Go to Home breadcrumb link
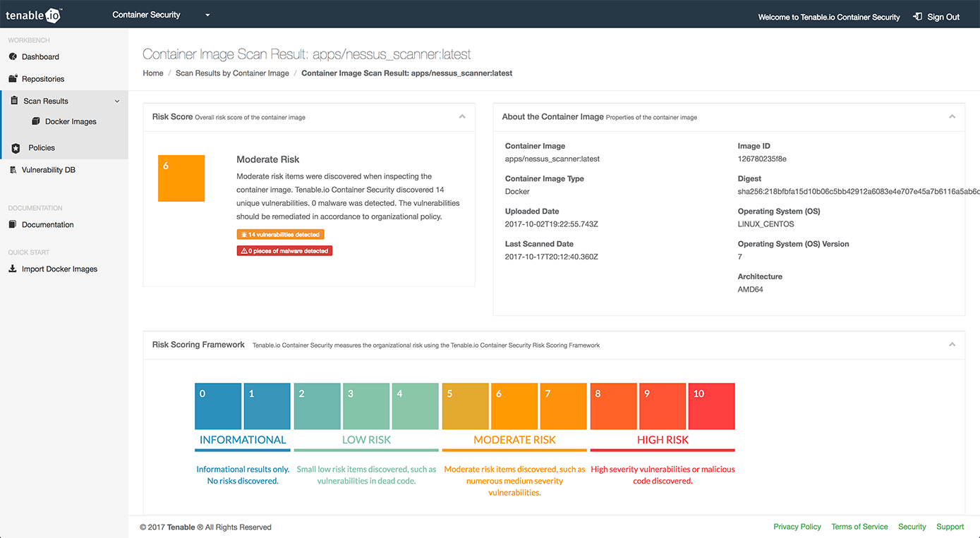This screenshot has height=538, width=980. pos(153,73)
